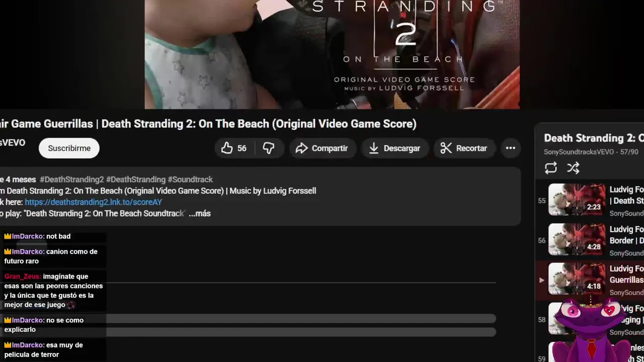Toggle playlist loop icon
Image resolution: width=644 pixels, height=362 pixels.
[551, 168]
